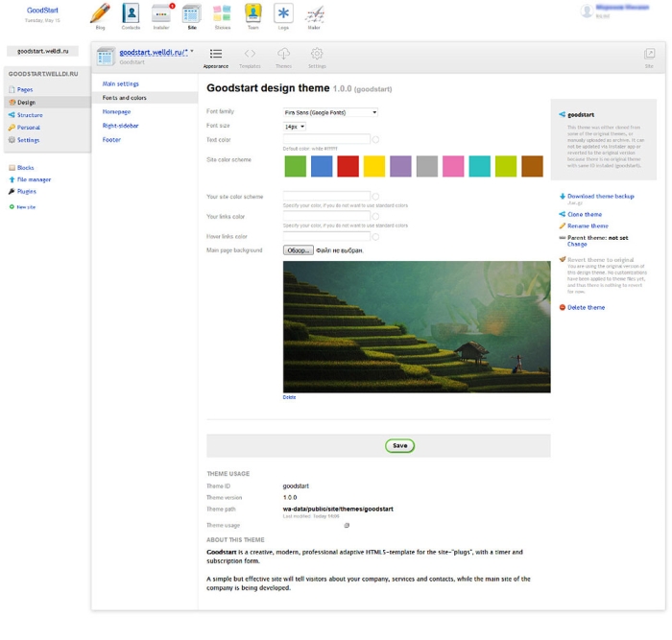Open the Team app icon
Screen dimensions: 672x640
(x=252, y=14)
